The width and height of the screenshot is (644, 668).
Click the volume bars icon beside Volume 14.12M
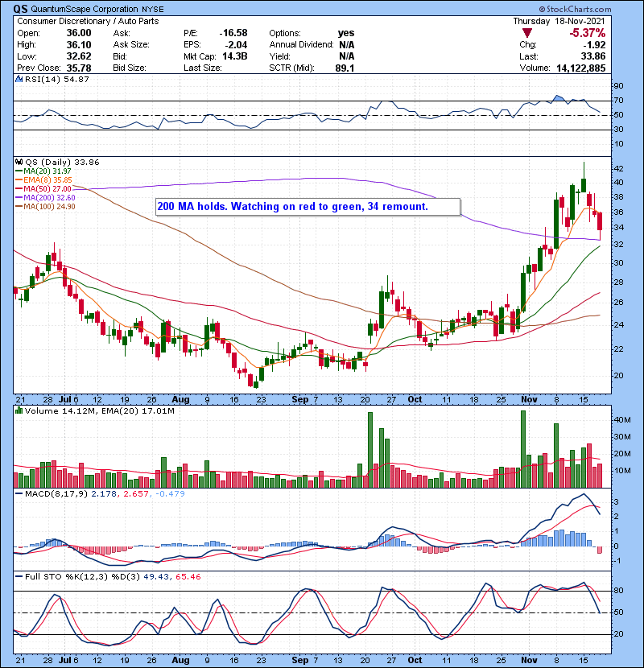pyautogui.click(x=19, y=410)
